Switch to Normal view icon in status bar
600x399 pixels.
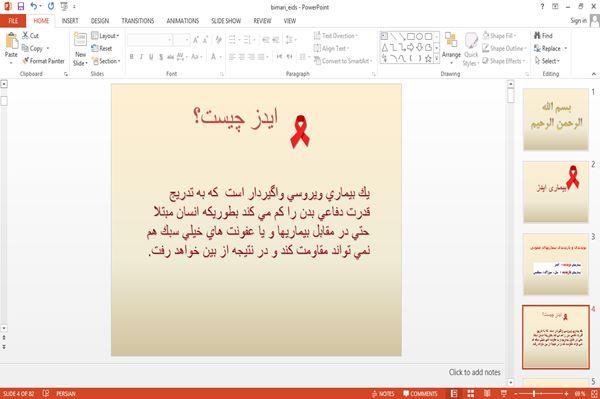tap(454, 394)
